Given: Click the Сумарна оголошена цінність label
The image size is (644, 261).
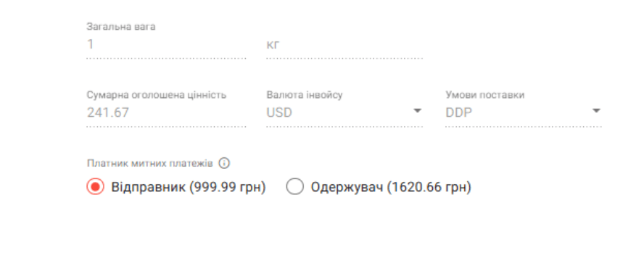Looking at the screenshot, I should pos(157,95).
